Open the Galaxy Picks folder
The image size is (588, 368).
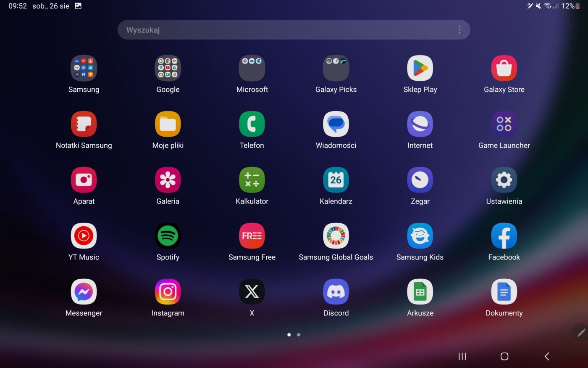point(336,68)
